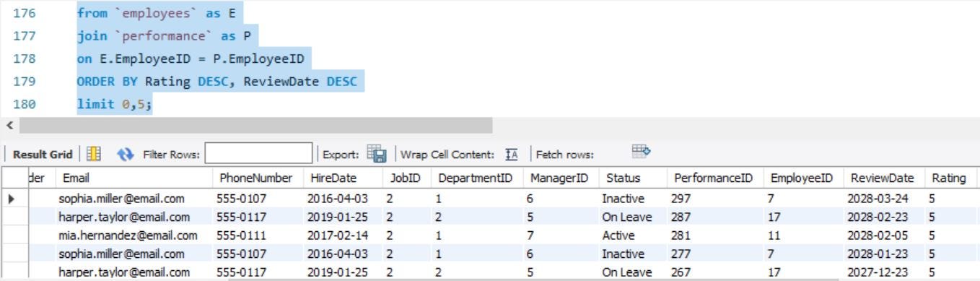Image resolution: width=980 pixels, height=281 pixels.
Task: Click the ReviewDate column header
Action: click(x=885, y=178)
